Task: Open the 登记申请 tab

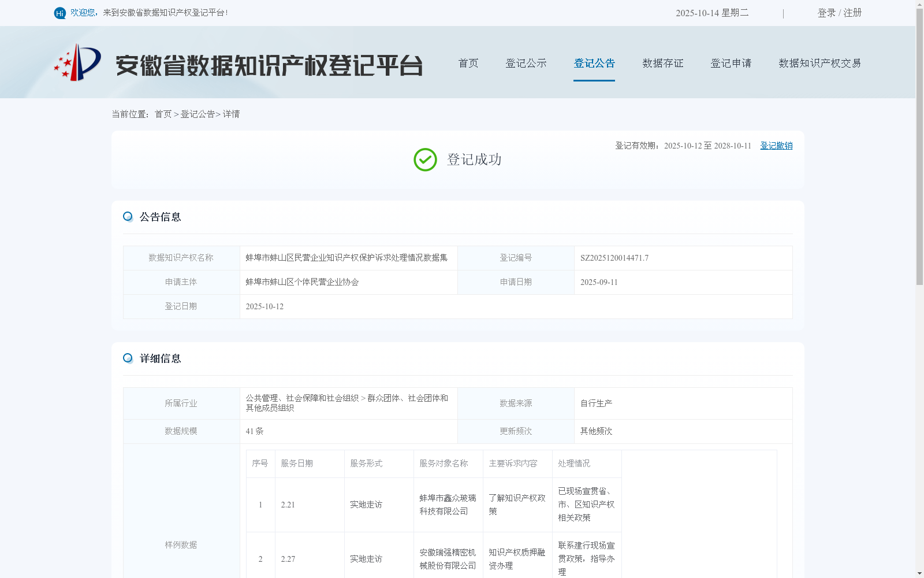Action: tap(731, 63)
